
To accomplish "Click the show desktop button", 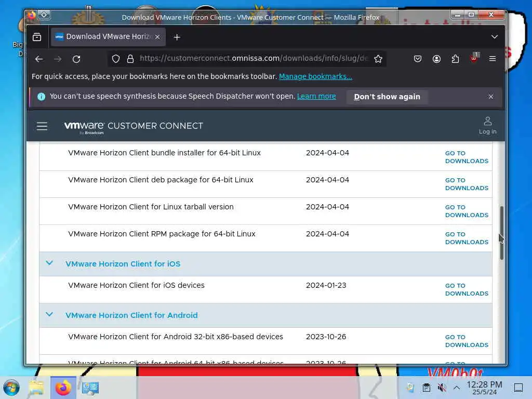I will [518, 388].
